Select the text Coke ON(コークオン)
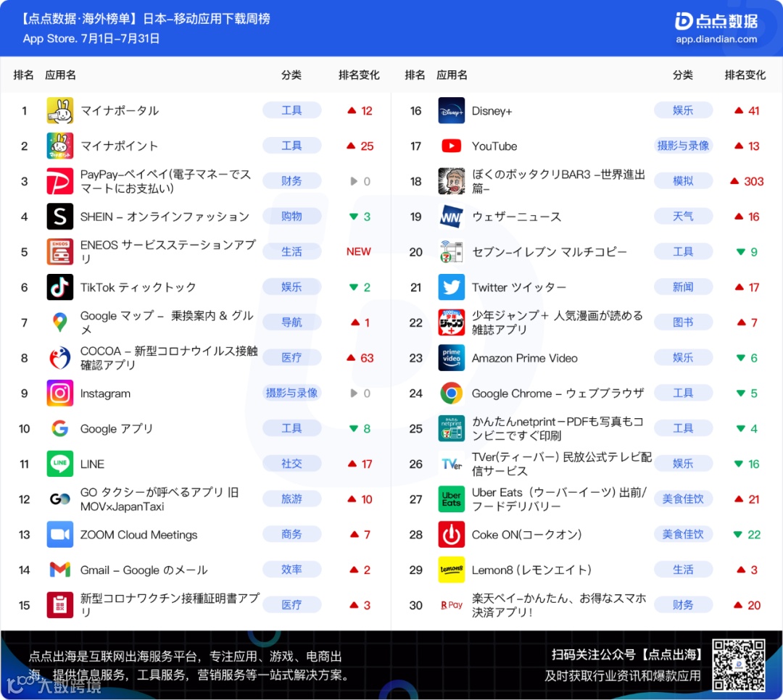 point(527,535)
